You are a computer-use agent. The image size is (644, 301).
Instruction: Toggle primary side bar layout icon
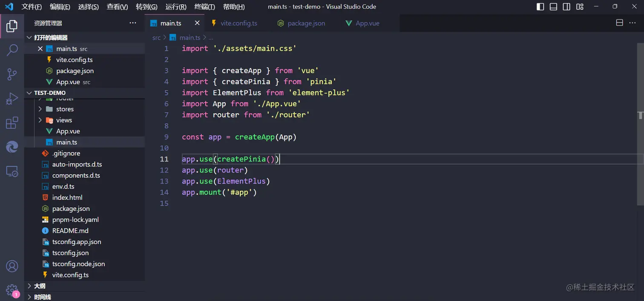click(540, 6)
